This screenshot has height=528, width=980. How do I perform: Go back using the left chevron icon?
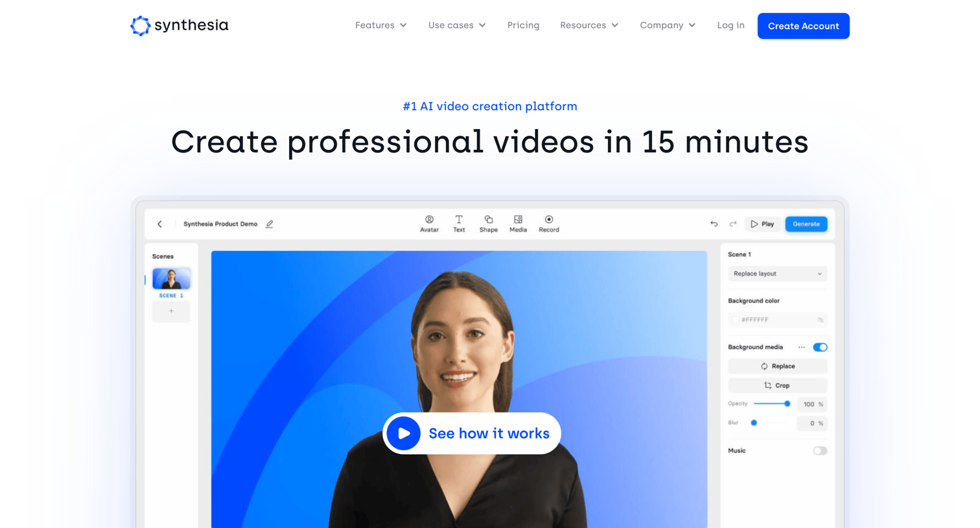[x=159, y=224]
